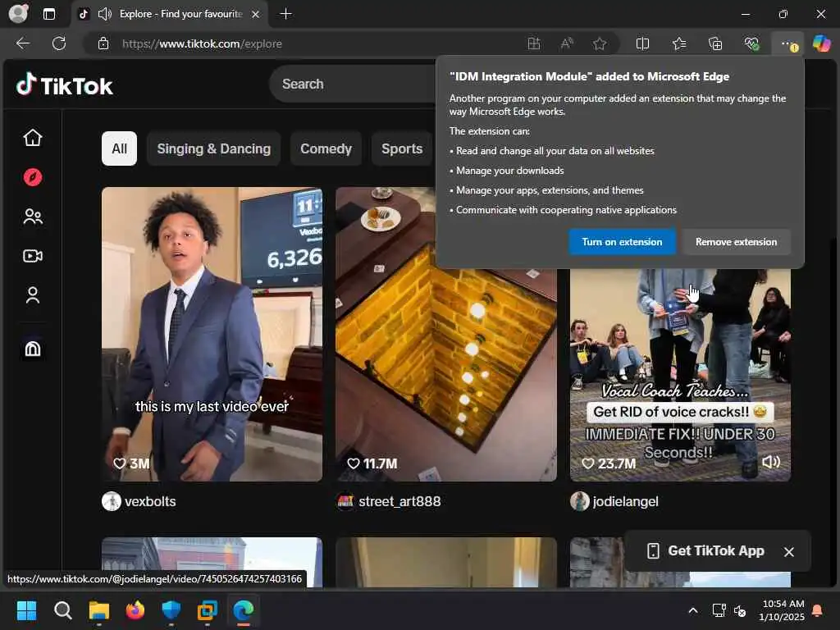Image resolution: width=840 pixels, height=630 pixels.
Task: Open the tab actions menu icon
Action: [48, 14]
